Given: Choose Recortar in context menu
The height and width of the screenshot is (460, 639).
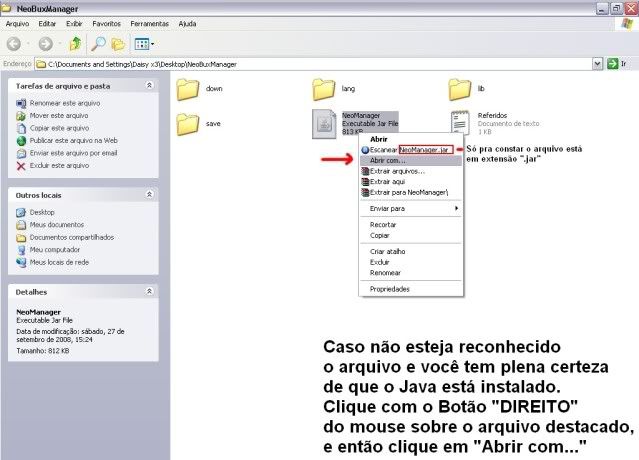Looking at the screenshot, I should point(411,224).
